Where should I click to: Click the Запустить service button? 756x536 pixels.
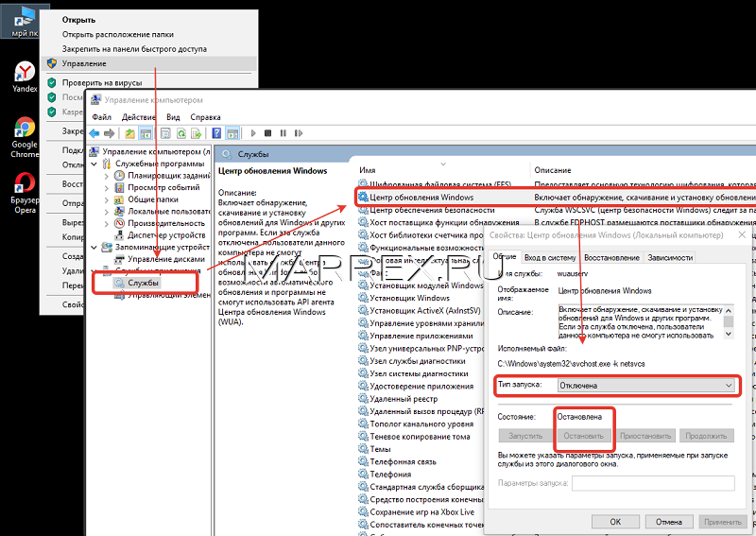(x=525, y=436)
